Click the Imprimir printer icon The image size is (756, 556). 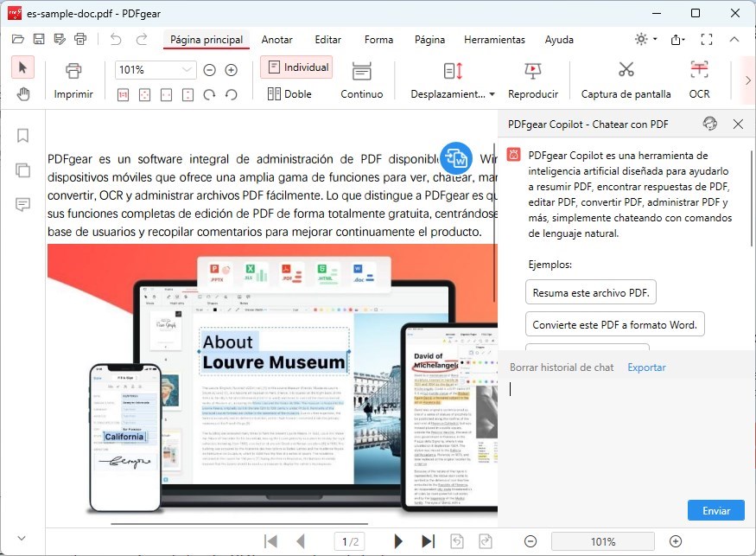(73, 71)
